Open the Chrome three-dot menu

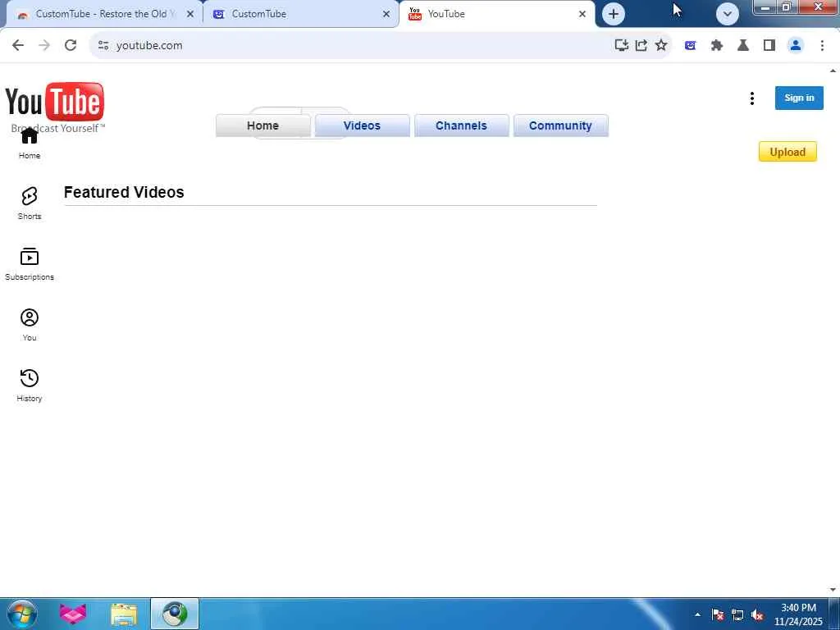coord(822,46)
